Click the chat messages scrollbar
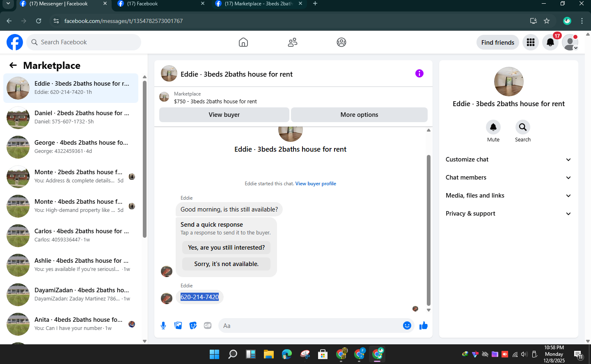 pyautogui.click(x=428, y=230)
